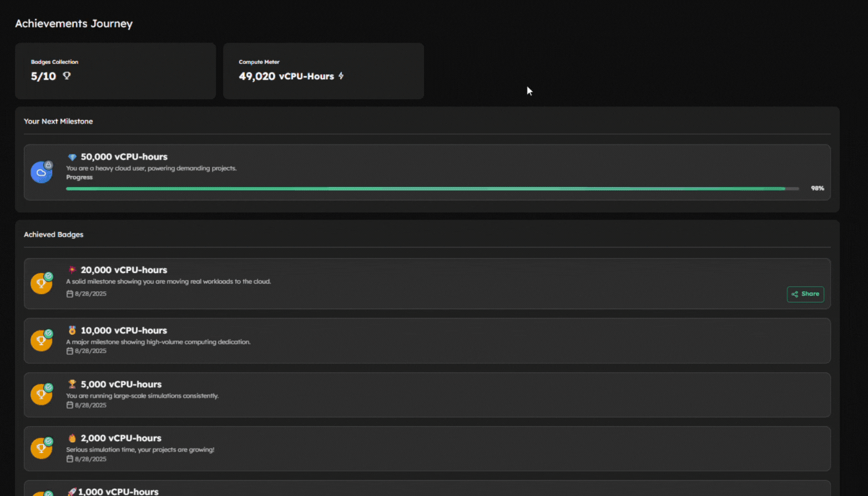
Task: Click the Your Next Milestone heading
Action: click(x=58, y=121)
